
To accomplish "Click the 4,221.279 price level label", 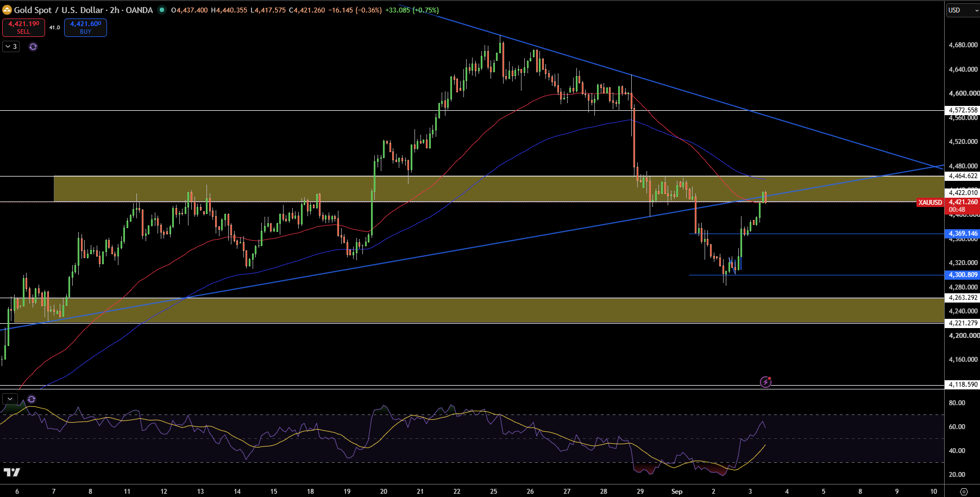I will (963, 323).
